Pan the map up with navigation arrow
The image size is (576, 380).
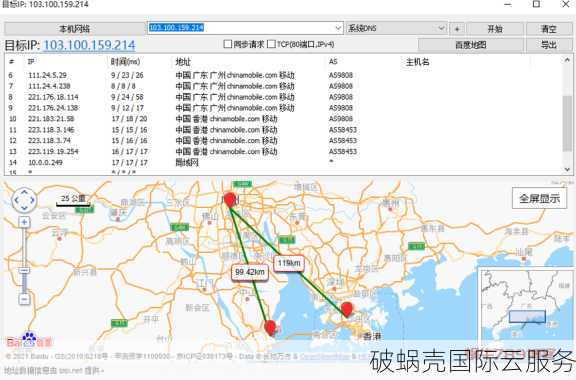(x=24, y=192)
